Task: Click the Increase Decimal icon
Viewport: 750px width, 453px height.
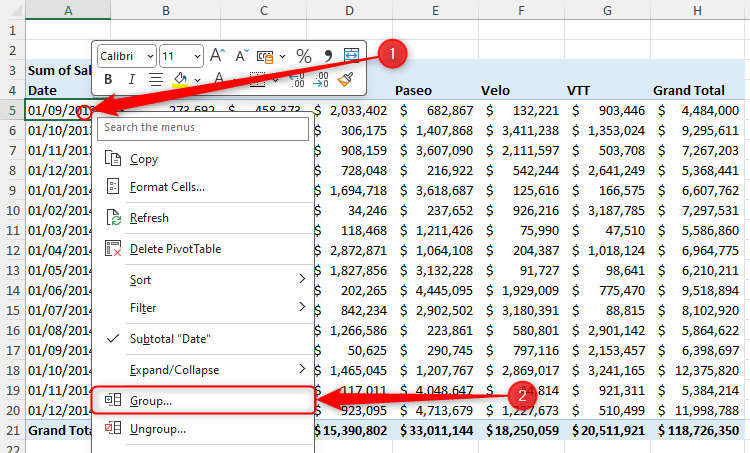Action: click(x=297, y=79)
